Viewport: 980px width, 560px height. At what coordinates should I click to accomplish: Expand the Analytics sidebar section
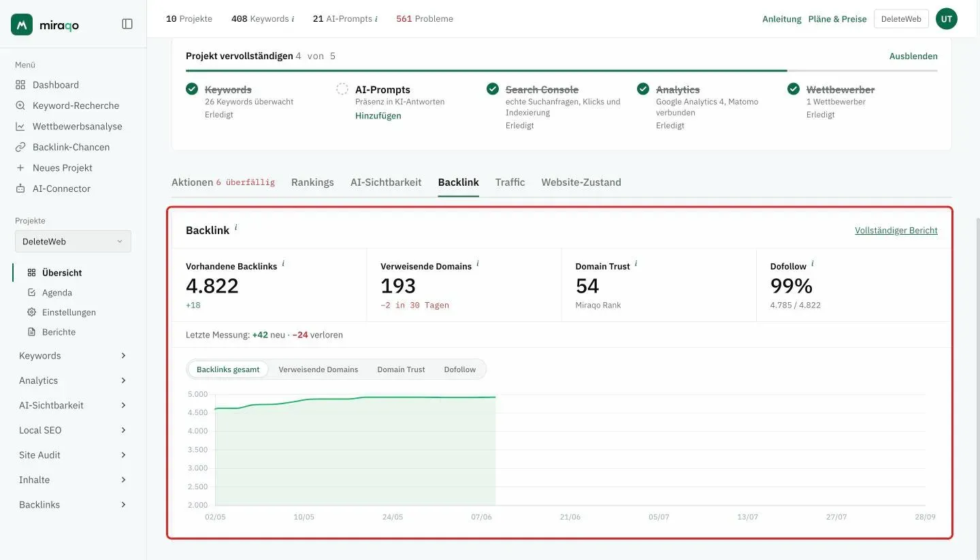coord(73,380)
